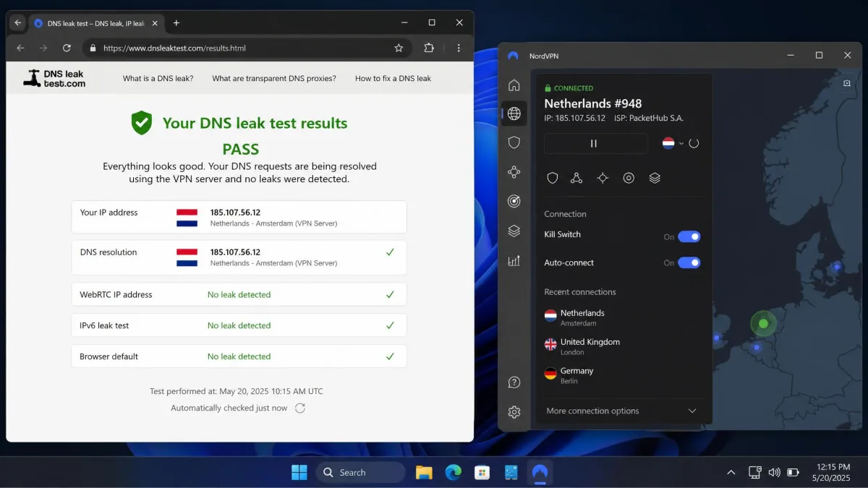Click the IPv6 leak test result row
The width and height of the screenshot is (868, 488).
click(239, 325)
